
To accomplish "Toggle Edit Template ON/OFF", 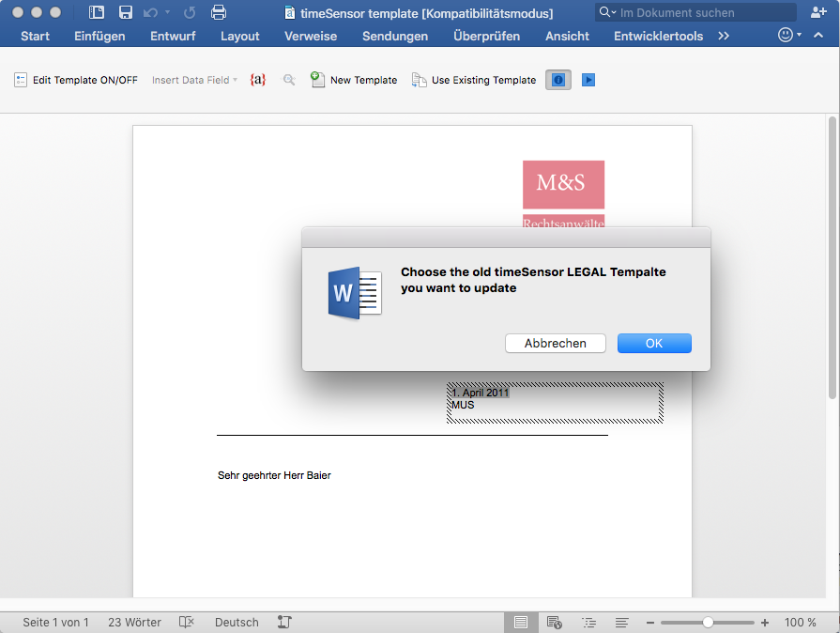I will pos(75,80).
